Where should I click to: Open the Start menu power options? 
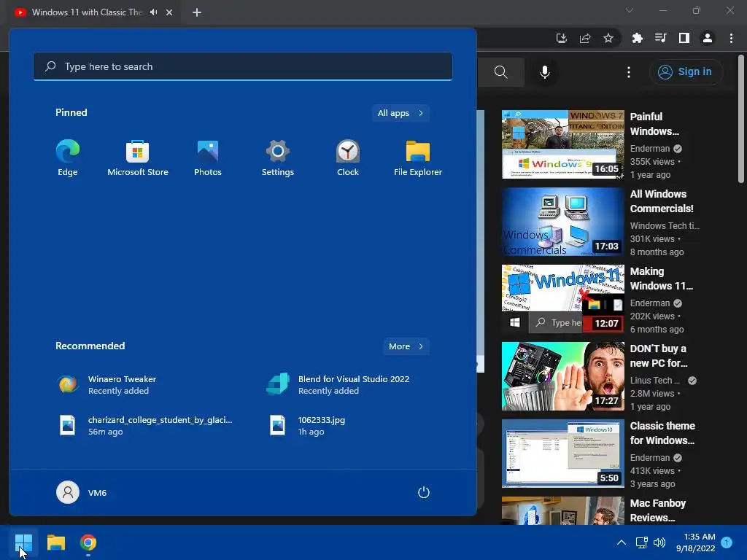424,492
